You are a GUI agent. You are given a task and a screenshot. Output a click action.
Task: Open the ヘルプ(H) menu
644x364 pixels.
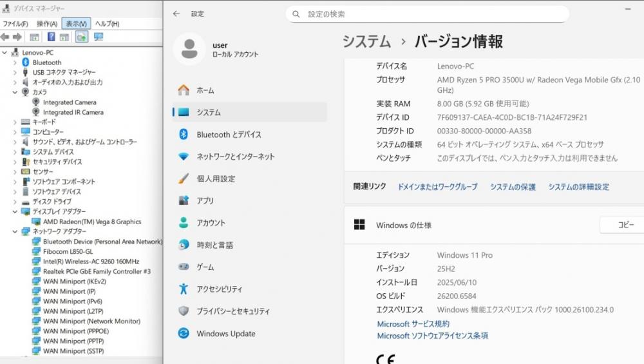tap(107, 24)
